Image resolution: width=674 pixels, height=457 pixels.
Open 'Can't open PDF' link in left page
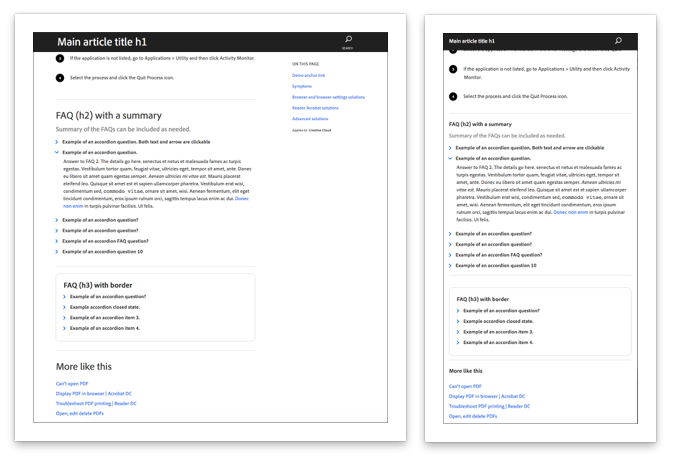pos(72,383)
